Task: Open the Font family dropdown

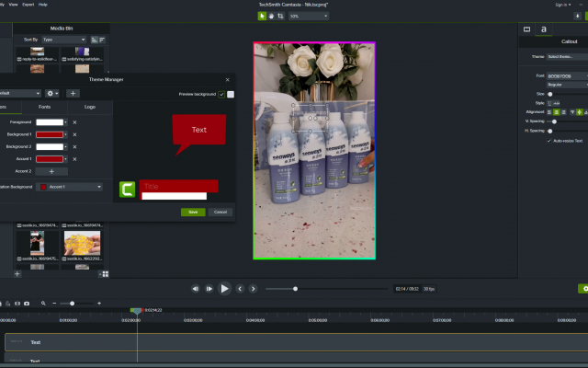Action: click(567, 75)
